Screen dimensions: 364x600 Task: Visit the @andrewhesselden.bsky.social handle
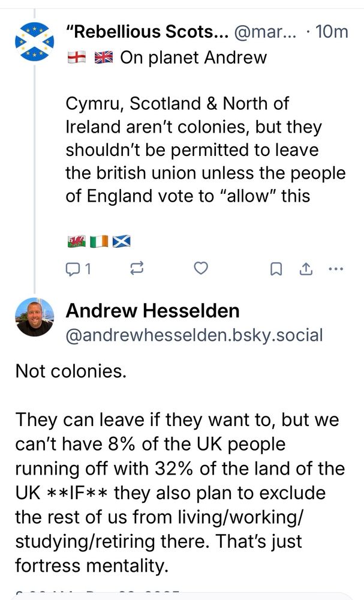coord(193,335)
